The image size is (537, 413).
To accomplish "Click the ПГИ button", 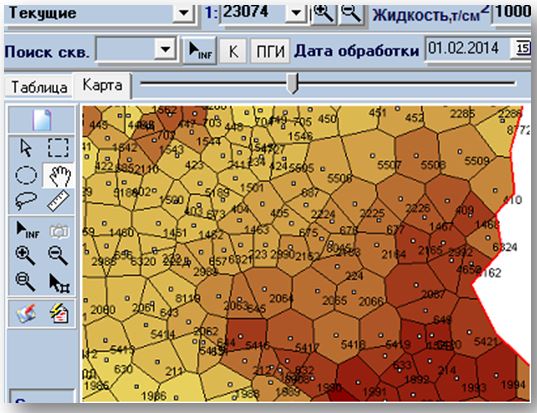I will pyautogui.click(x=270, y=51).
